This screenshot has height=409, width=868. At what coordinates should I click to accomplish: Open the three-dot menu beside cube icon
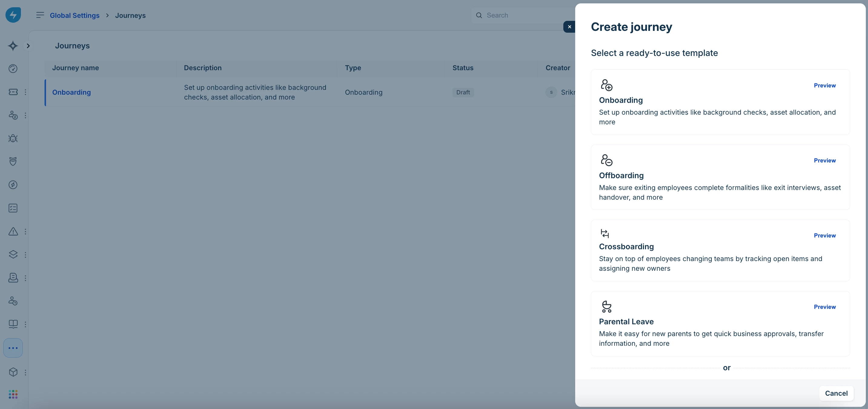[x=25, y=372]
